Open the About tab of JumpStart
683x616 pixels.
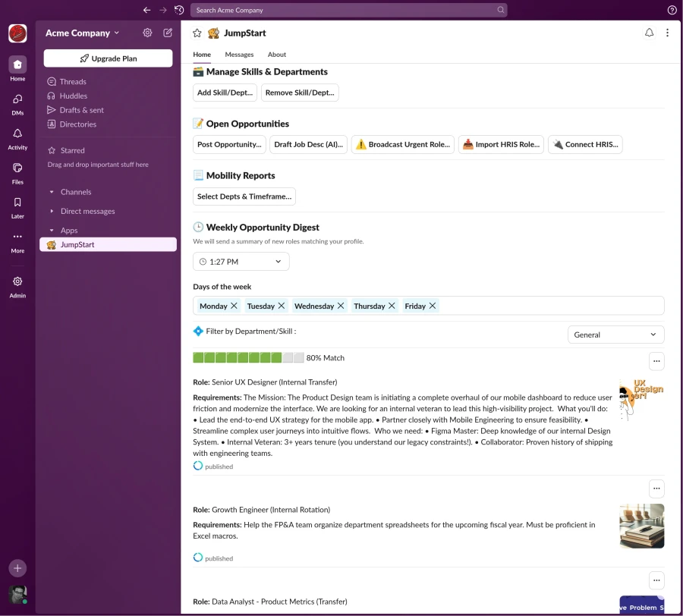pyautogui.click(x=276, y=54)
